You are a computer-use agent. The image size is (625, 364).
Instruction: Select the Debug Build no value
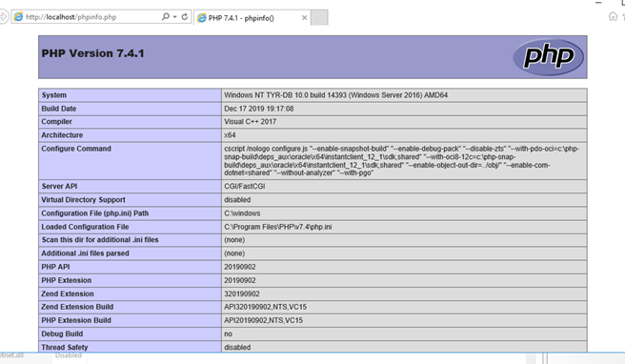tap(228, 334)
